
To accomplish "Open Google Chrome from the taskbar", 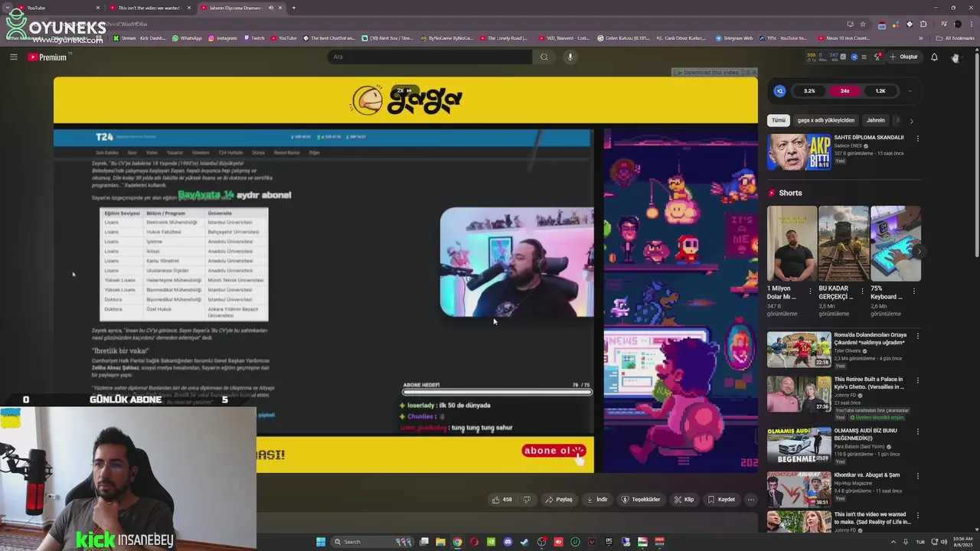I will point(457,542).
